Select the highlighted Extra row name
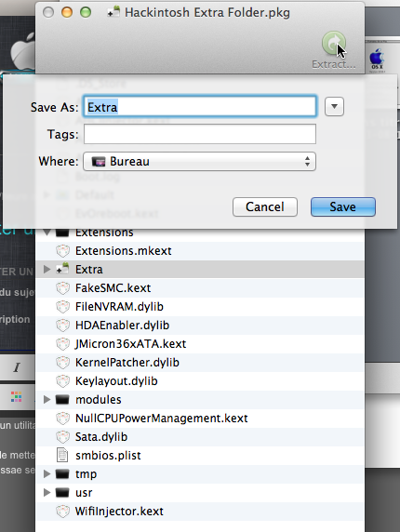Screen dimensions: 400x532 pyautogui.click(x=89, y=270)
